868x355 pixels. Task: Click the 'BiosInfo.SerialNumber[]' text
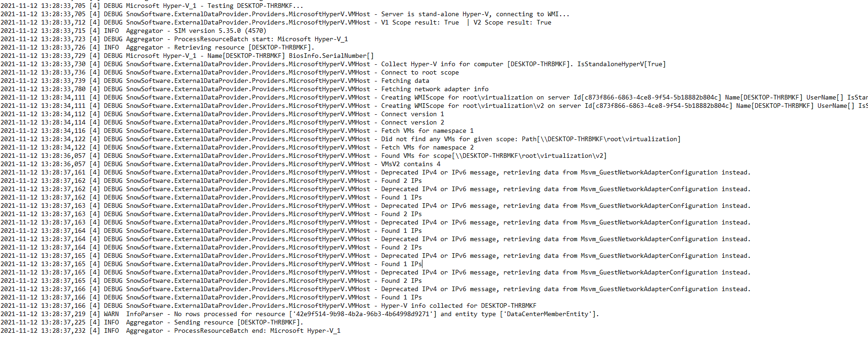[331, 56]
